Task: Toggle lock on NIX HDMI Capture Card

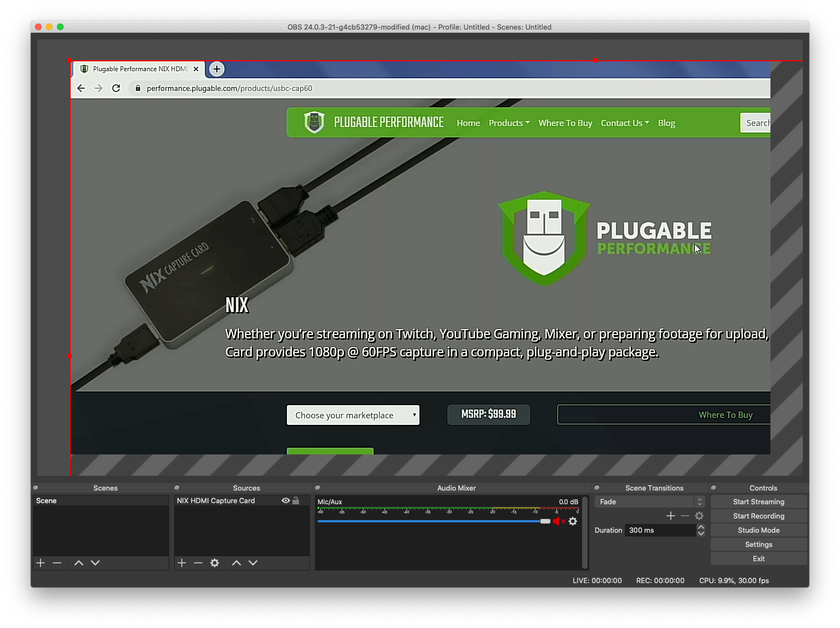Action: [x=296, y=500]
